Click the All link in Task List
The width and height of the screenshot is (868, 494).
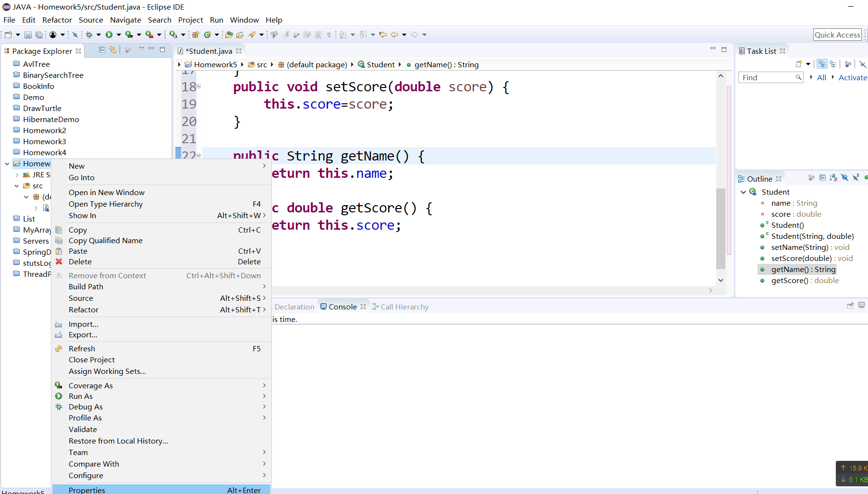821,77
